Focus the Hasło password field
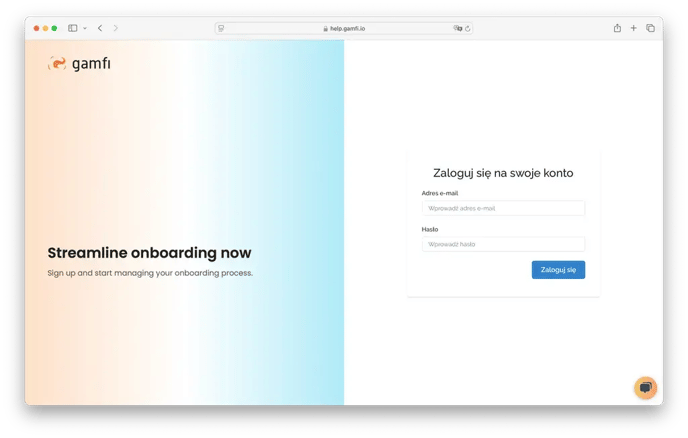This screenshot has height=438, width=688. [x=503, y=244]
